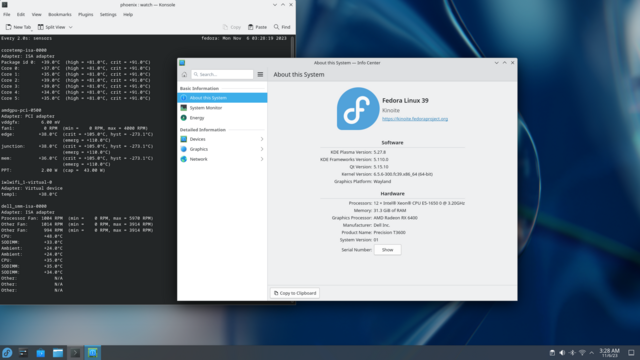Maximize the Info Center window
640x360 pixels.
click(x=504, y=63)
